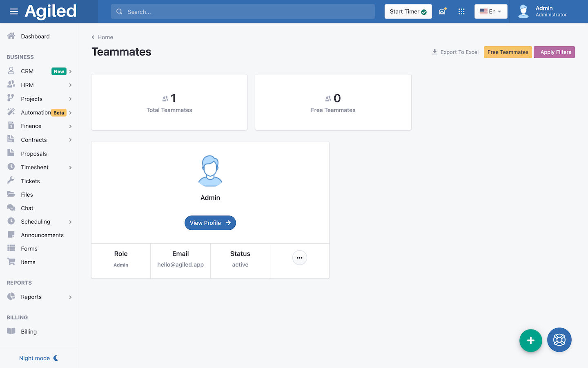Click the Automation magic wand icon
This screenshot has height=368, width=588.
11,112
